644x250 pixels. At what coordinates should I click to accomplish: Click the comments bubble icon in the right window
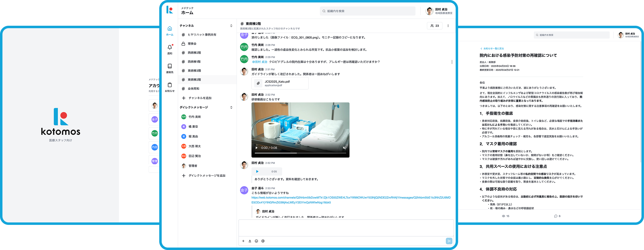(556, 216)
